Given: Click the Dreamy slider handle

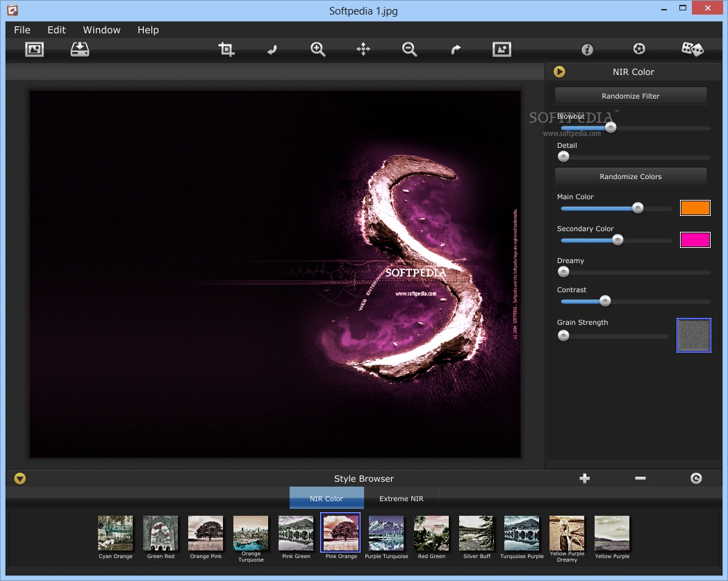Looking at the screenshot, I should click(x=563, y=272).
